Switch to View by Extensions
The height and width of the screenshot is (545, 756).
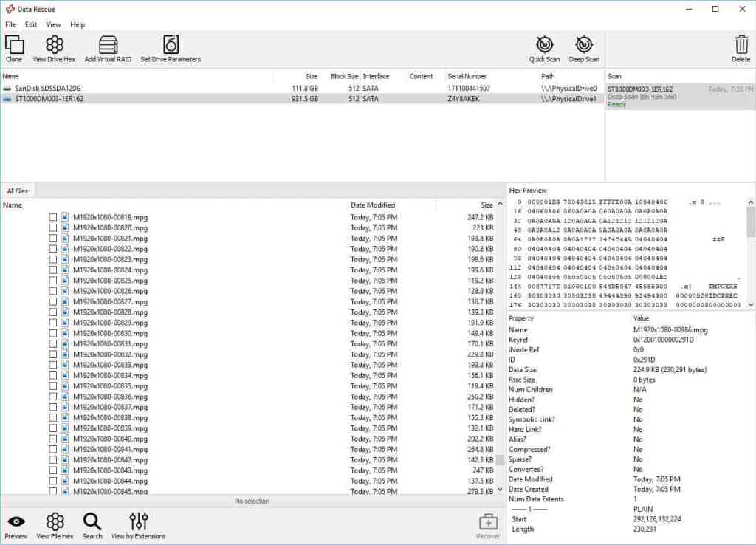point(138,523)
